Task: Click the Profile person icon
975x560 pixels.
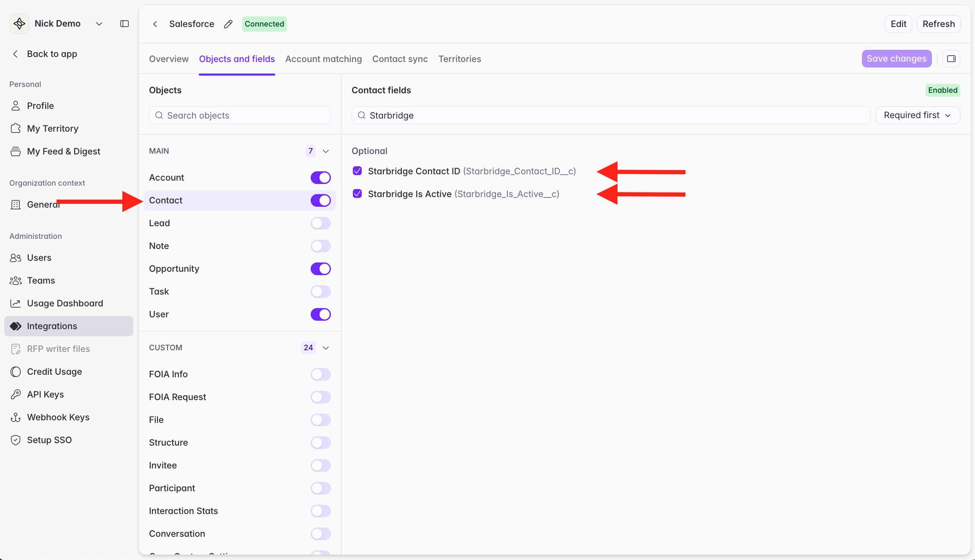Action: click(x=16, y=106)
